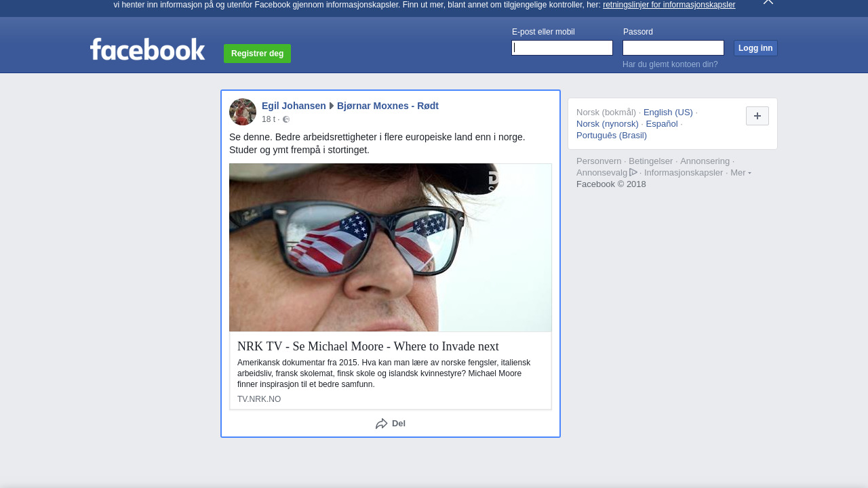Screen dimensions: 868x488
Task: Click the description starting 'Amerikansk dokumentar fra 2015'
Action: point(384,373)
